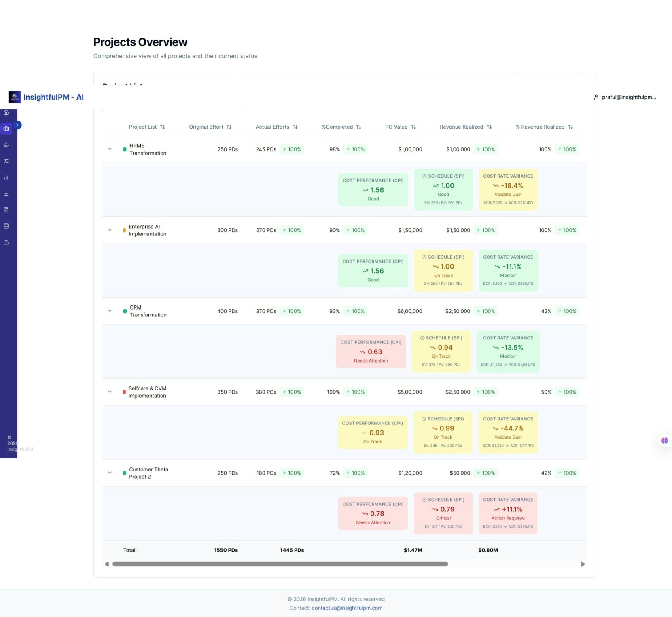Select the line chart trends icon
Viewport: 672px width, 617px height.
coord(6,193)
